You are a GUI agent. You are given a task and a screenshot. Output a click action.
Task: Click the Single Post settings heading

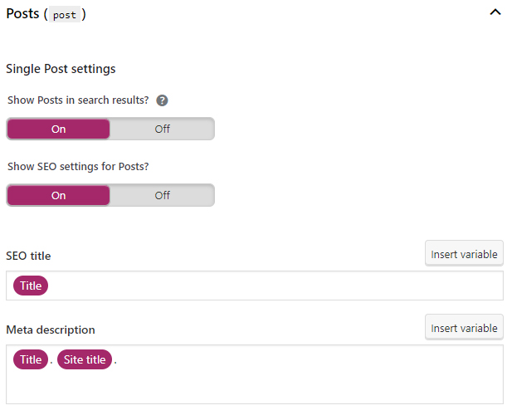click(61, 69)
